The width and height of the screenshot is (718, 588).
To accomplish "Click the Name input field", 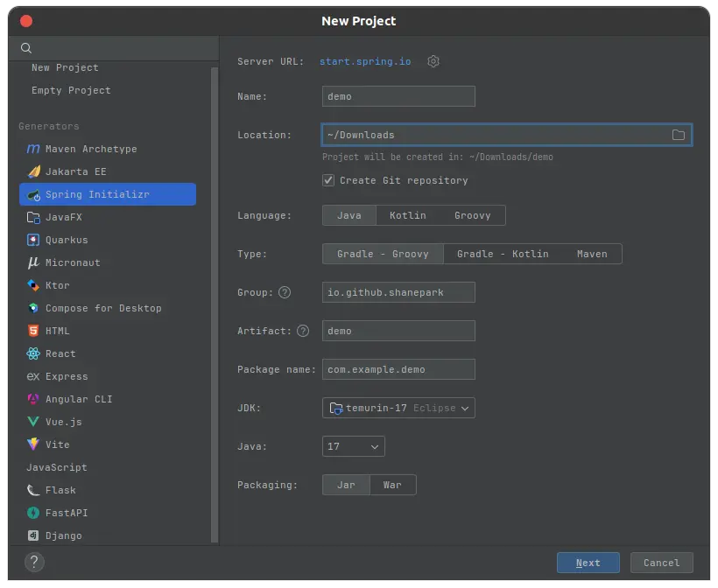I will click(x=398, y=96).
